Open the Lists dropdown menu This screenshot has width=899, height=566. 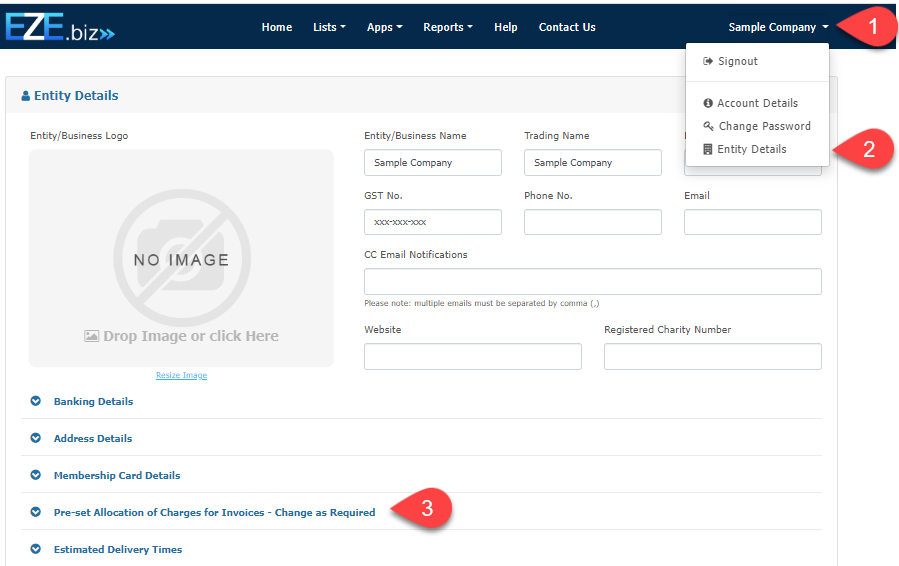coord(329,27)
